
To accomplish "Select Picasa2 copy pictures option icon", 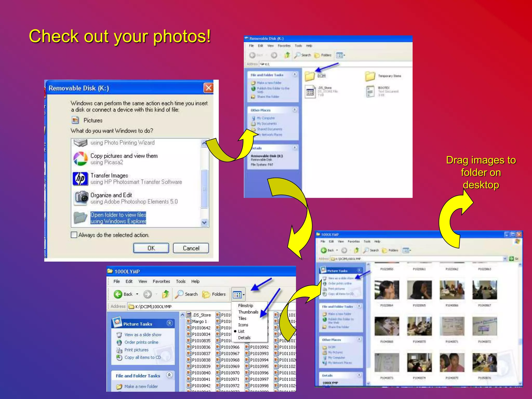I will pos(81,159).
